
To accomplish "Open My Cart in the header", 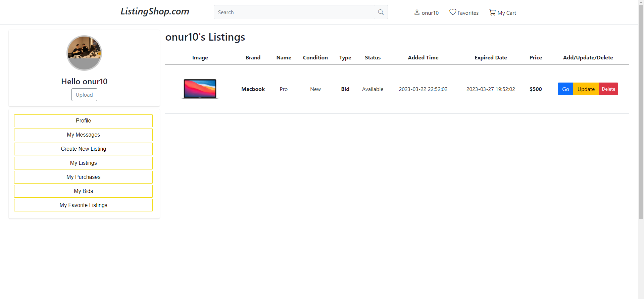I will [x=503, y=12].
